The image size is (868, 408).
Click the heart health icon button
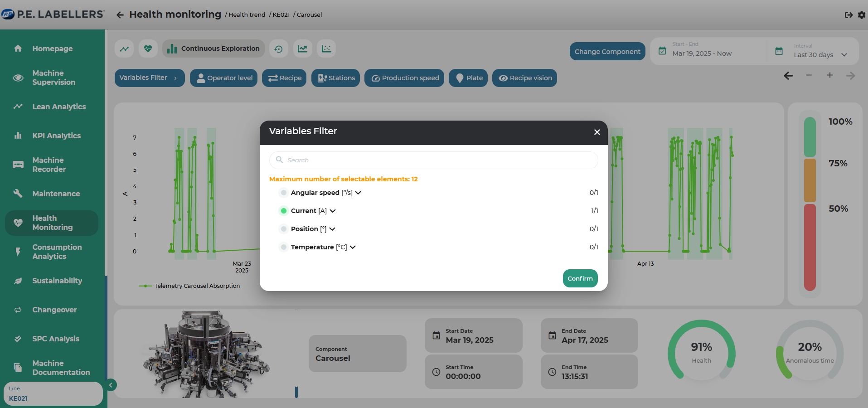point(148,49)
